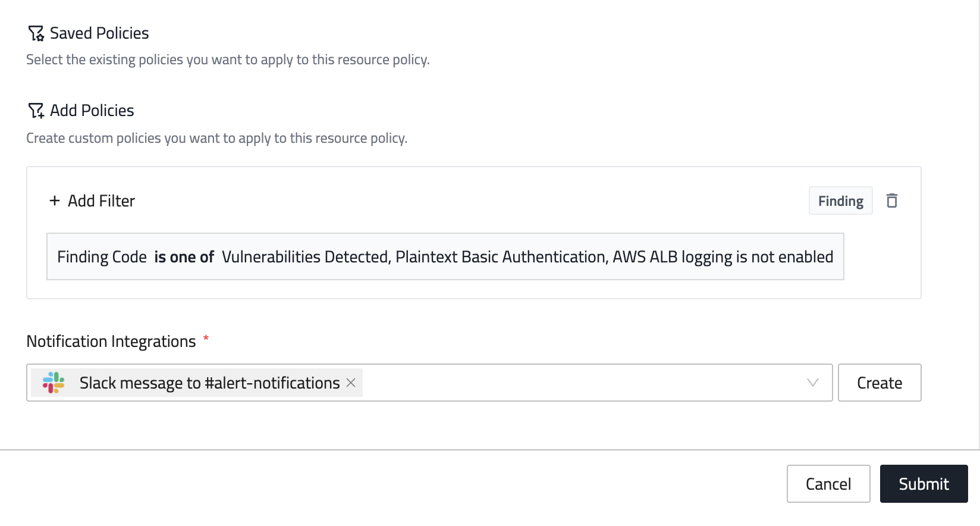Viewport: 980px width, 526px height.
Task: Click the "is one of" operator
Action: [x=184, y=257]
